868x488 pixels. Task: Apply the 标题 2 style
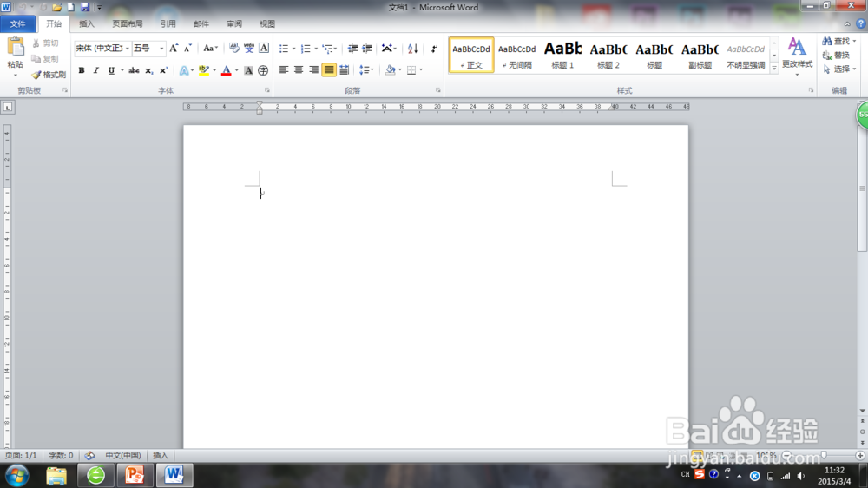pyautogui.click(x=608, y=56)
